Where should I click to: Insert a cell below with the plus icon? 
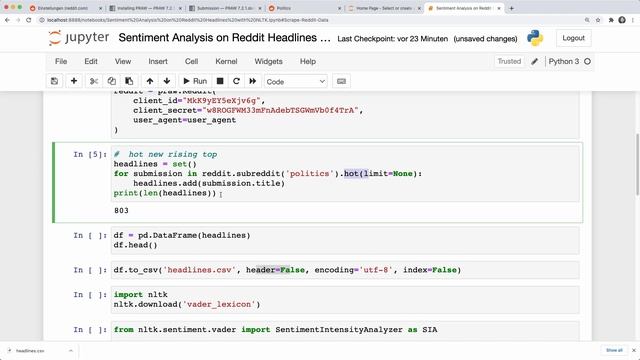(x=74, y=81)
